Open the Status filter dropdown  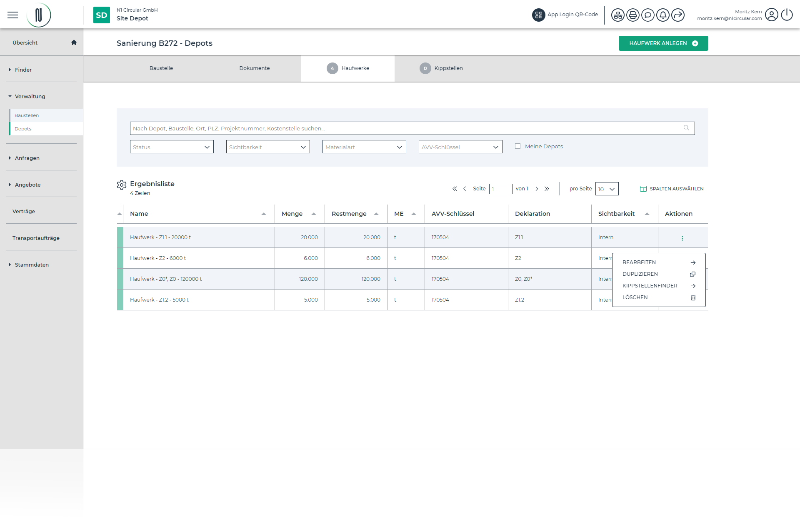coord(172,147)
